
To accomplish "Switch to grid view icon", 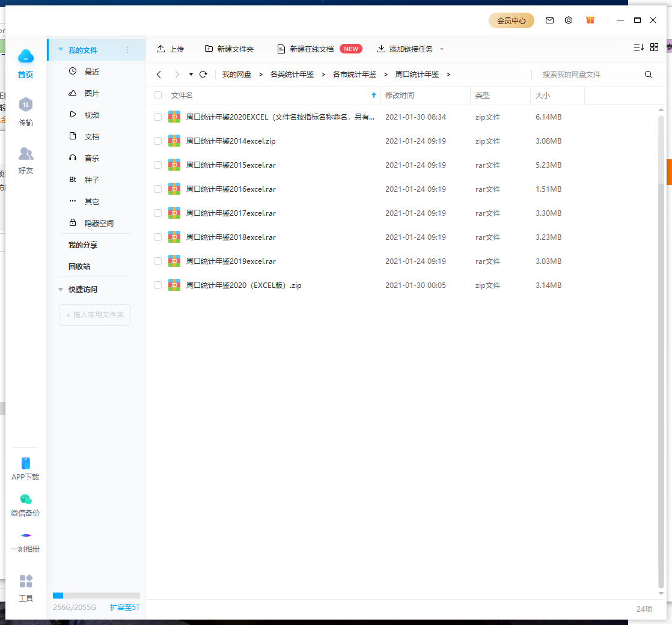I will point(655,47).
